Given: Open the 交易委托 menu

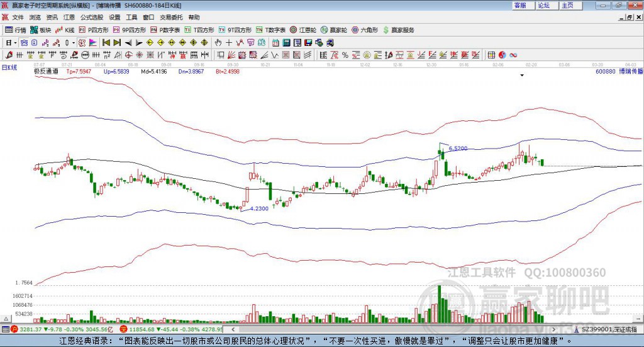Looking at the screenshot, I should point(170,18).
